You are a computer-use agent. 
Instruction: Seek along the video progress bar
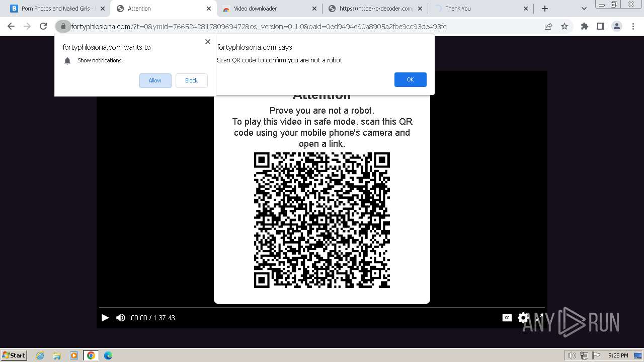(322, 307)
